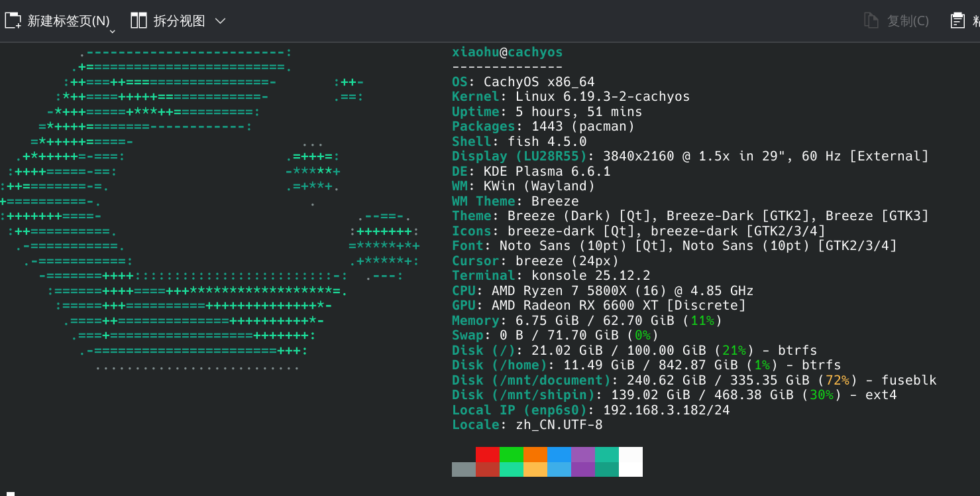Viewport: 980px width, 496px height.
Task: Click the "fish 4.5.0" shell value
Action: [547, 142]
